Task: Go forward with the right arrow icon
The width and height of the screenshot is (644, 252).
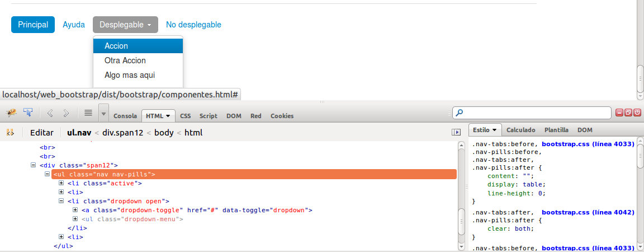Action: coord(66,113)
